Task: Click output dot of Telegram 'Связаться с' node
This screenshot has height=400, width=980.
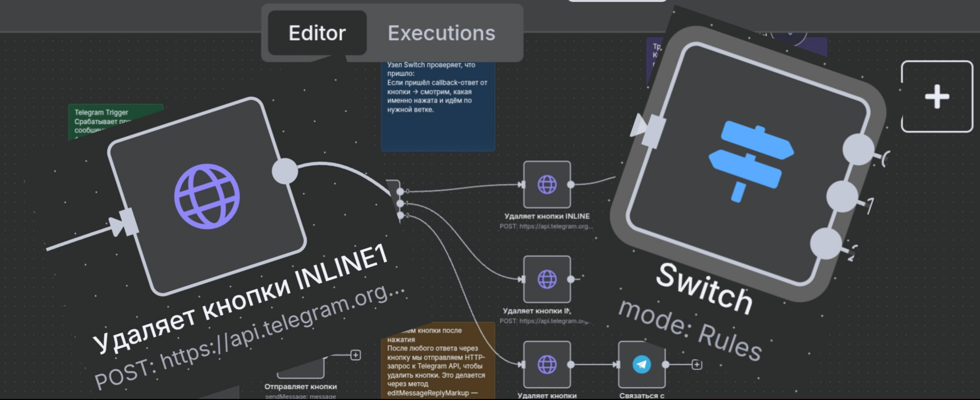Action: coord(665,365)
